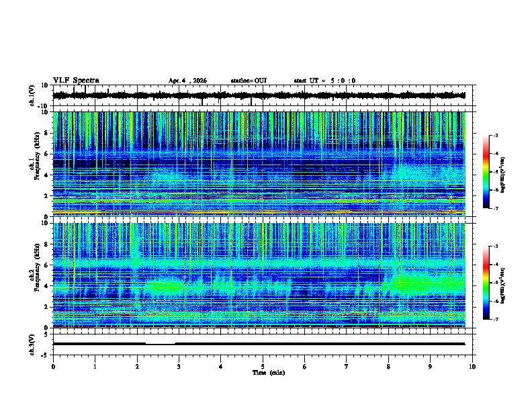
Task: Click the ch.2 color bar title log(PSD)
Action: click(502, 285)
